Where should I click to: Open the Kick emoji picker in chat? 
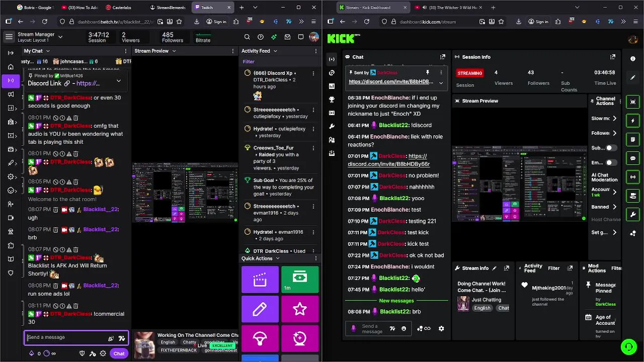tap(404, 328)
